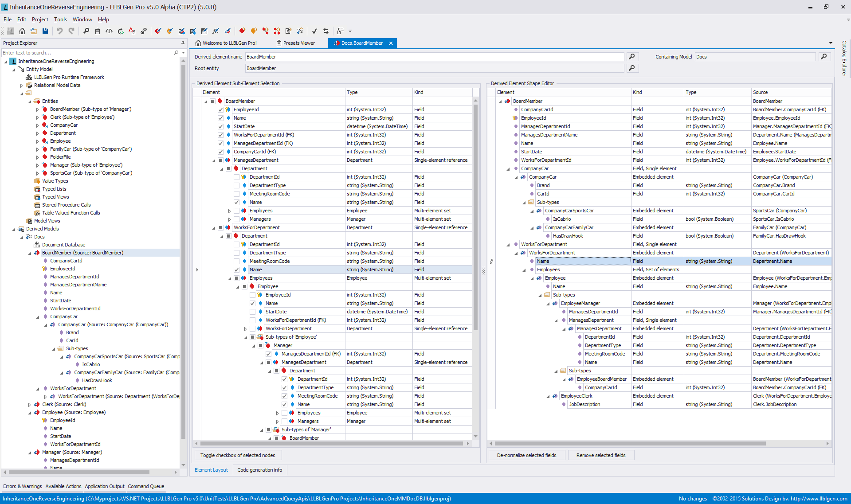This screenshot has height=504, width=851.
Task: Click the red letter A toolbar icon
Action: coord(132,31)
